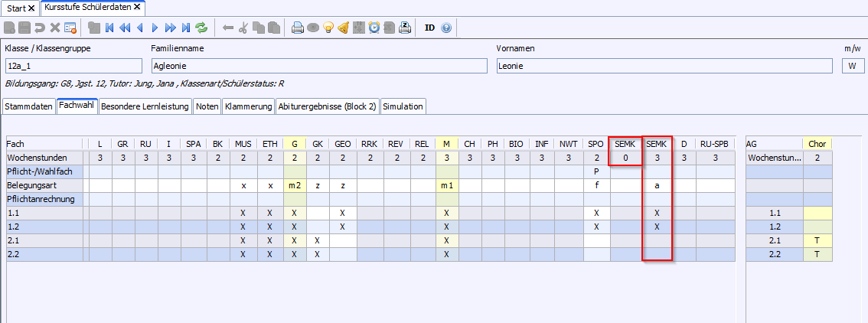Click the printer icon in toolbar
The image size is (868, 323).
298,28
